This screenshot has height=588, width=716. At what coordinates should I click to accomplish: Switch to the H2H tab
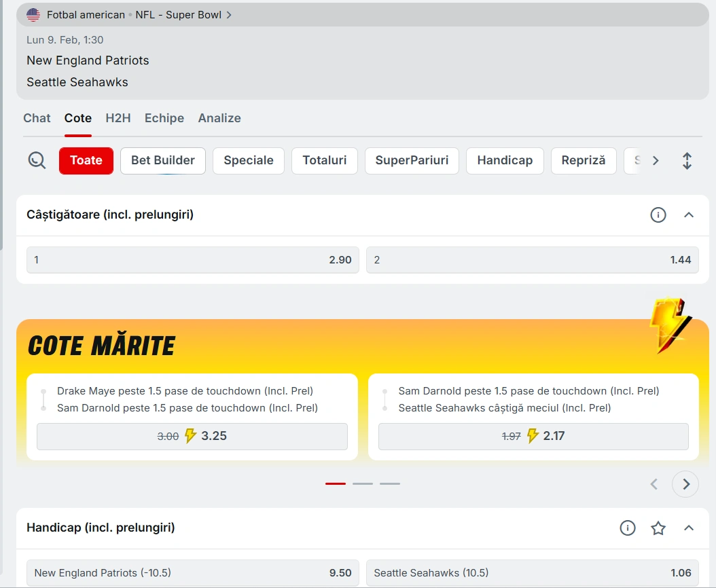pyautogui.click(x=118, y=117)
